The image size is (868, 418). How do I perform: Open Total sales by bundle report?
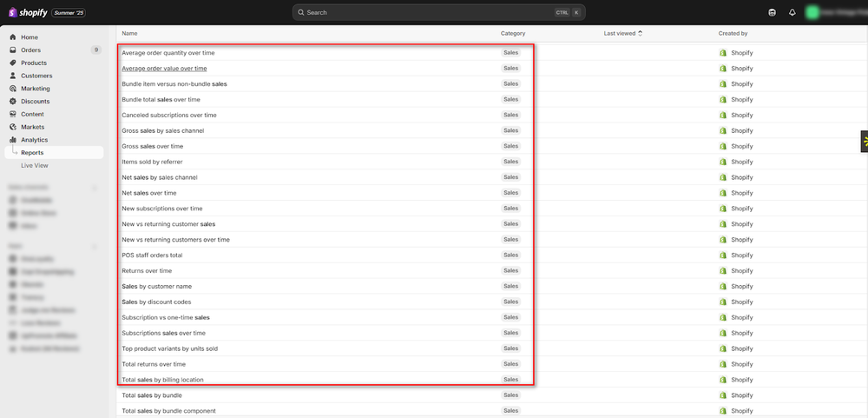pyautogui.click(x=152, y=395)
